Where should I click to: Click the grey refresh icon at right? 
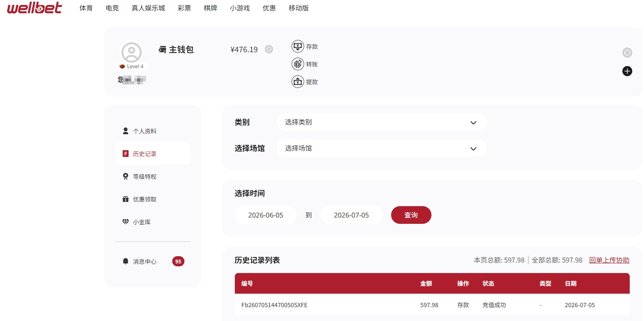(627, 53)
